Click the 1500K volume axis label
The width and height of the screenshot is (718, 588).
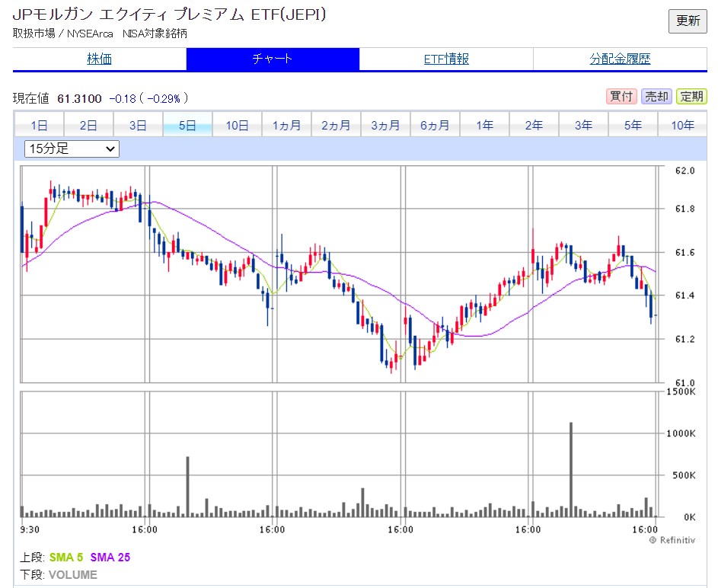(x=681, y=391)
